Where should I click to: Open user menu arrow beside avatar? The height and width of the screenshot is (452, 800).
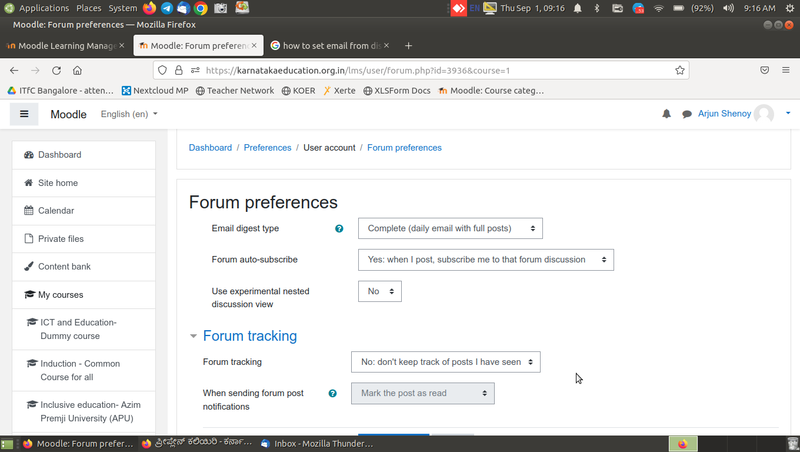[x=788, y=113]
